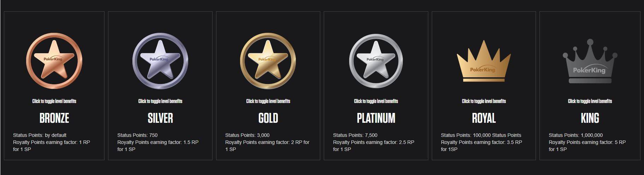Click the golden Royal crown icon

[x=484, y=61]
